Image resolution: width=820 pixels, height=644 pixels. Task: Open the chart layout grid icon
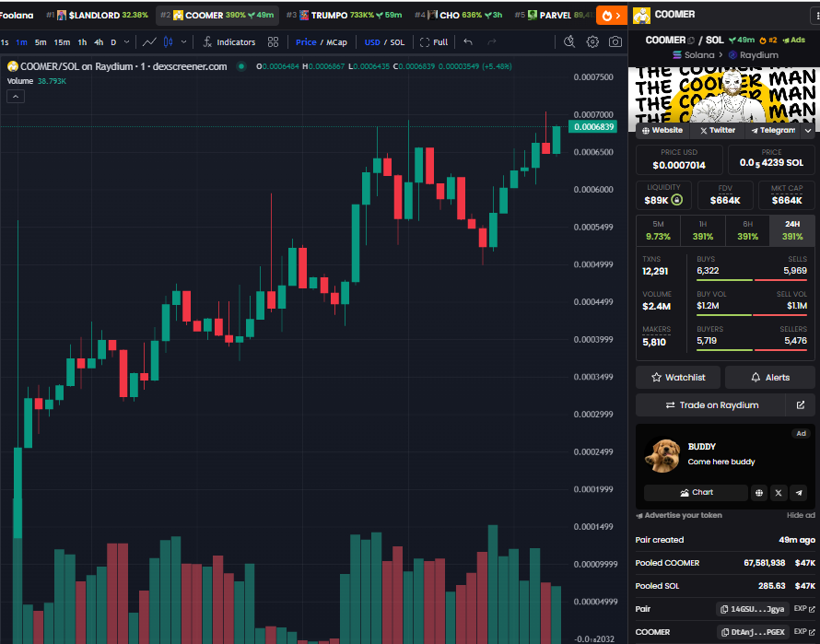point(273,41)
